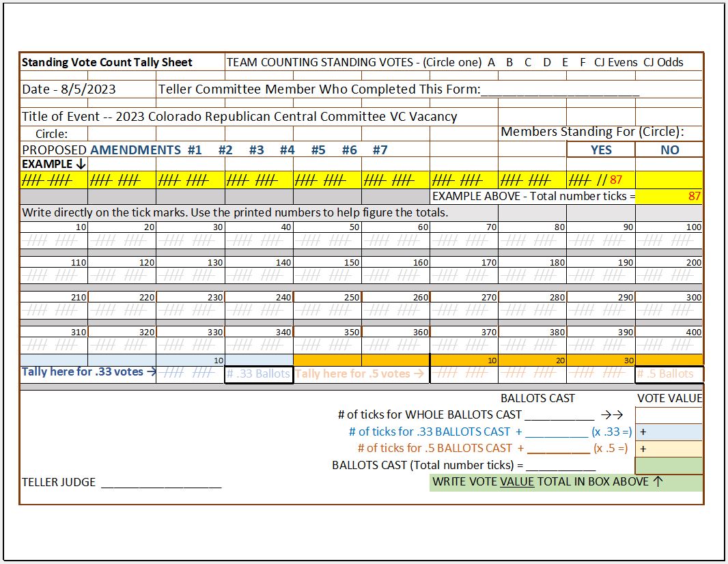Viewport: 728px width, 564px height.
Task: Click the green VOTE VALUE total box
Action: click(668, 465)
